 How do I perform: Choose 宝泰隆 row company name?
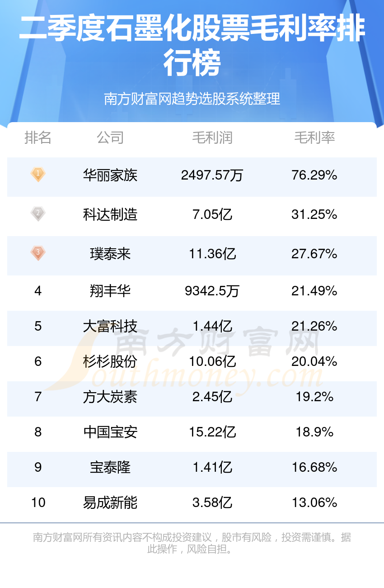(110, 467)
